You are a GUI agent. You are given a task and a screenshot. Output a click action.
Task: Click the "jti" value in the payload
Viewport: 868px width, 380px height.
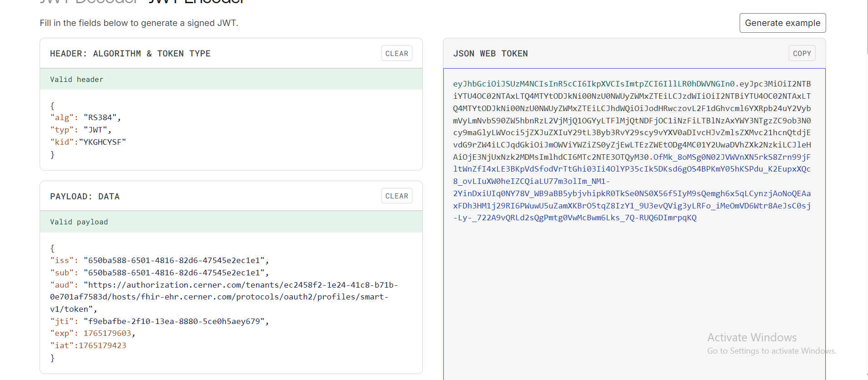pos(173,322)
